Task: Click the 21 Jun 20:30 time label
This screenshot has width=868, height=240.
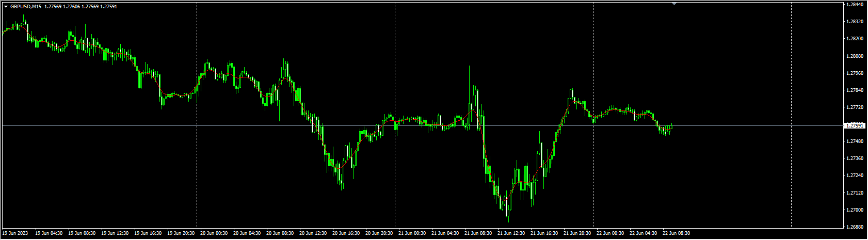Action: click(577, 233)
